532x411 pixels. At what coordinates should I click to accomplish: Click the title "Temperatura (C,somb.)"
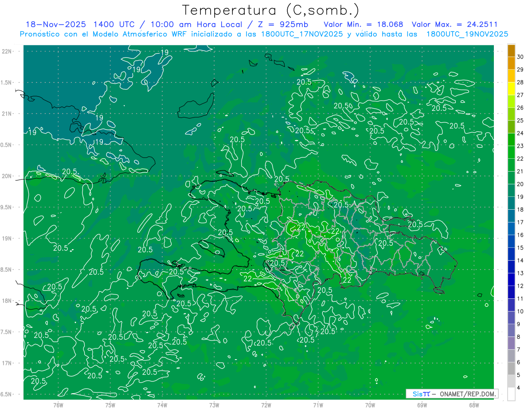coord(270,10)
